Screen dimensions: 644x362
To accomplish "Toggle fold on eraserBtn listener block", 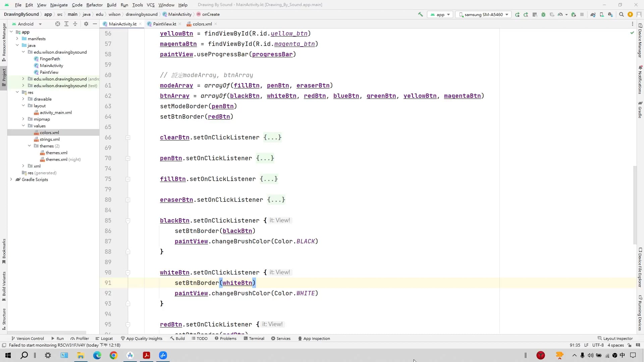I will [128, 200].
